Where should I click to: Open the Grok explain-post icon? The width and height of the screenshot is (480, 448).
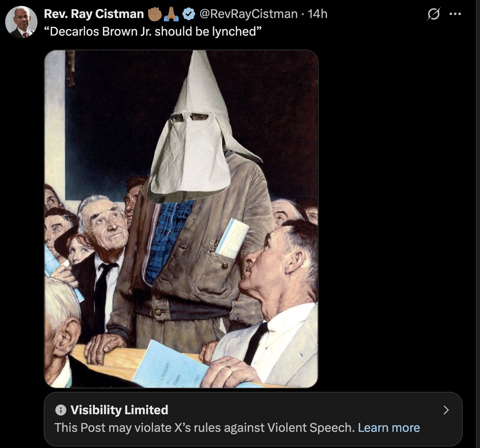coord(434,14)
